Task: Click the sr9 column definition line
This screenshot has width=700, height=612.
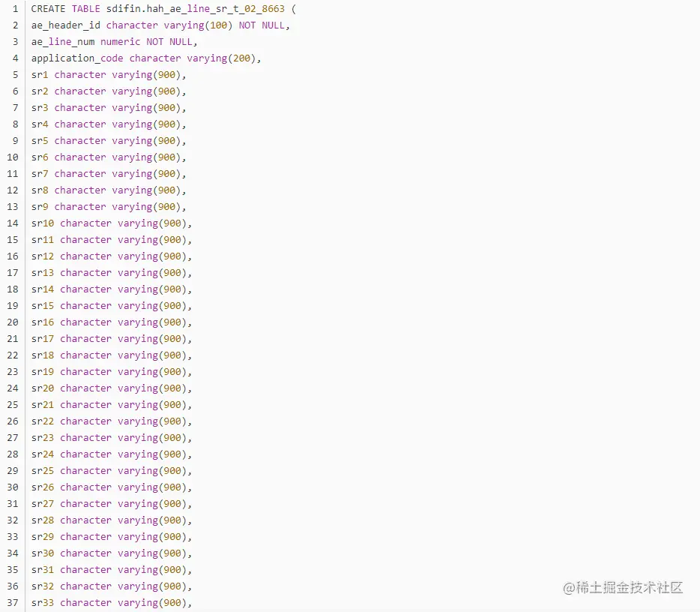Action: coord(109,207)
